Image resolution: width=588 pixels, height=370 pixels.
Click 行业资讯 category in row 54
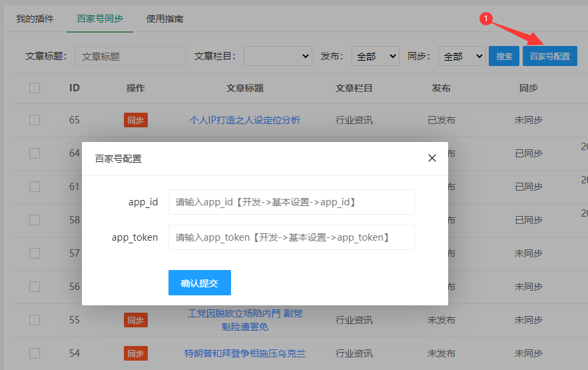tap(354, 353)
